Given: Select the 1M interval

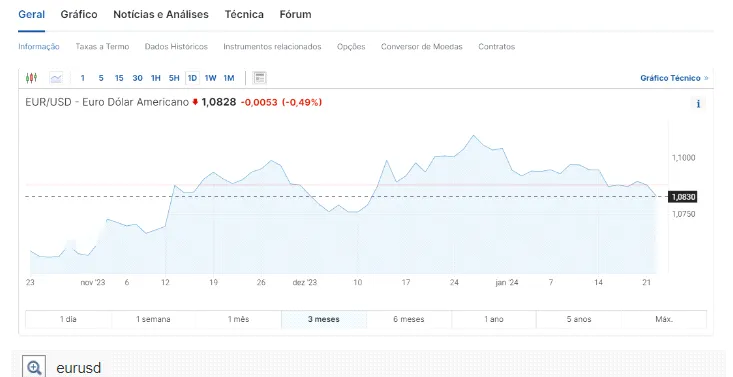Looking at the screenshot, I should [x=229, y=78].
